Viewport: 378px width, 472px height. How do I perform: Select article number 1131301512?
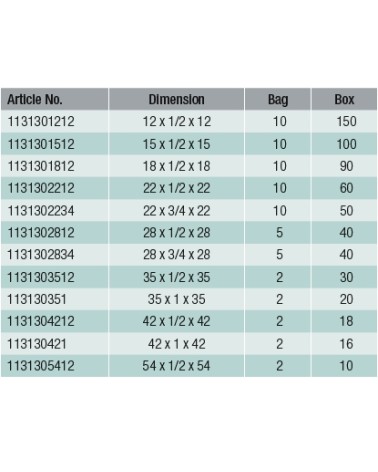41,144
